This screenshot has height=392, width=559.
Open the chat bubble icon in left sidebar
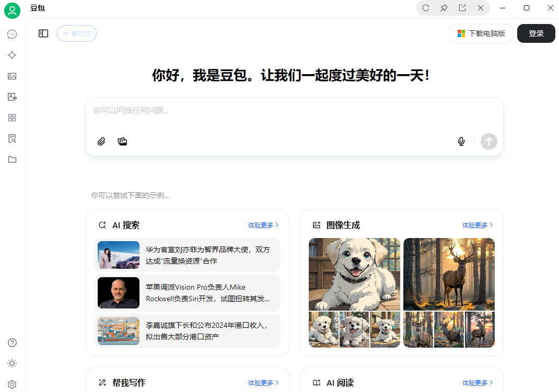12,34
